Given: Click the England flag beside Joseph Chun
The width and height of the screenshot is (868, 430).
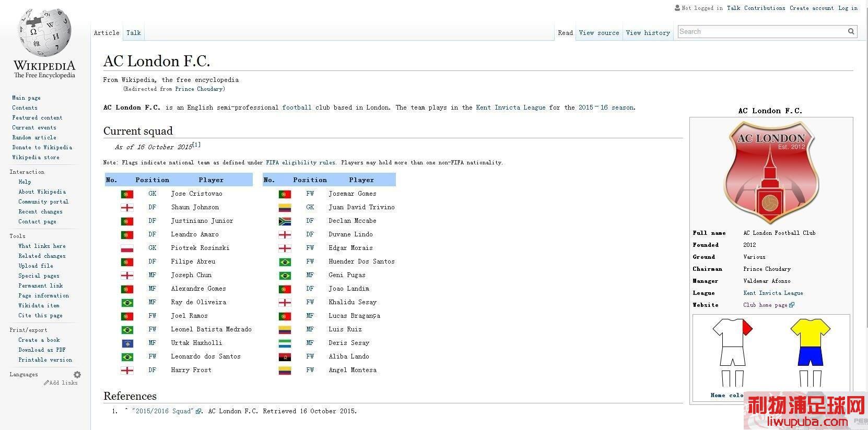Looking at the screenshot, I should pyautogui.click(x=127, y=276).
